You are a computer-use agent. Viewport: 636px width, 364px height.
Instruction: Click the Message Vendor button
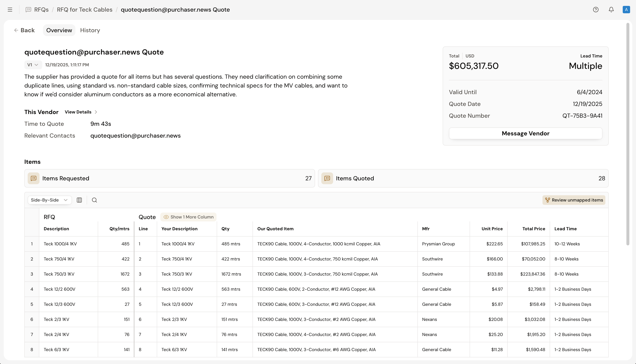tap(525, 133)
